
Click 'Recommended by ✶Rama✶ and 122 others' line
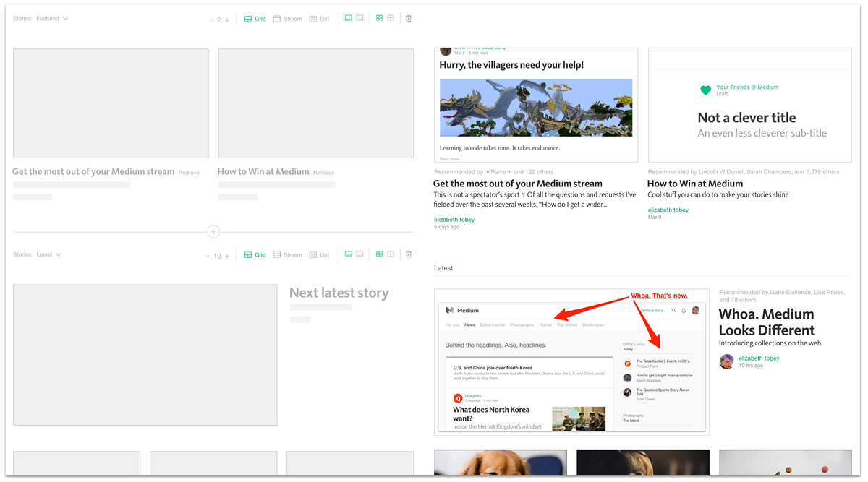point(493,172)
